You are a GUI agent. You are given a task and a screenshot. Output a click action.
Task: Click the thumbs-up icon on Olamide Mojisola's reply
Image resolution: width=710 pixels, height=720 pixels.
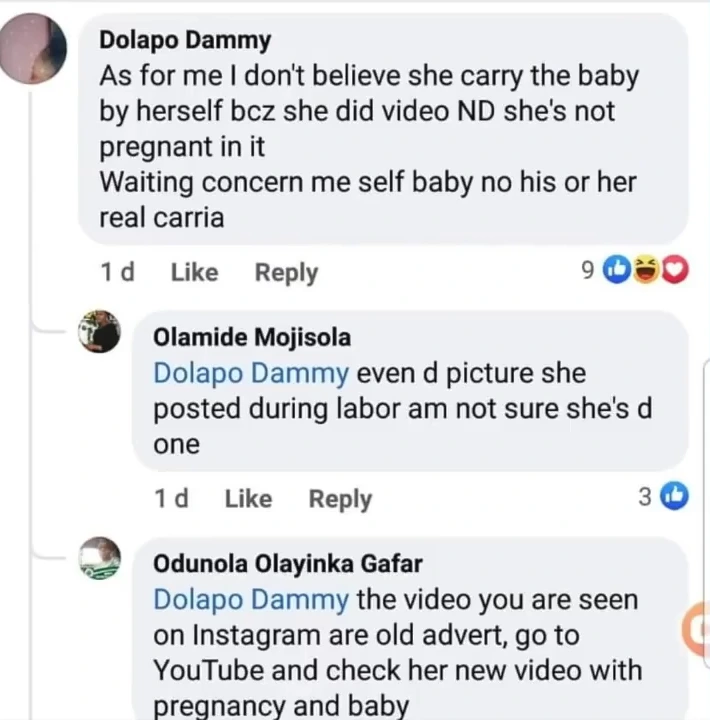click(675, 496)
